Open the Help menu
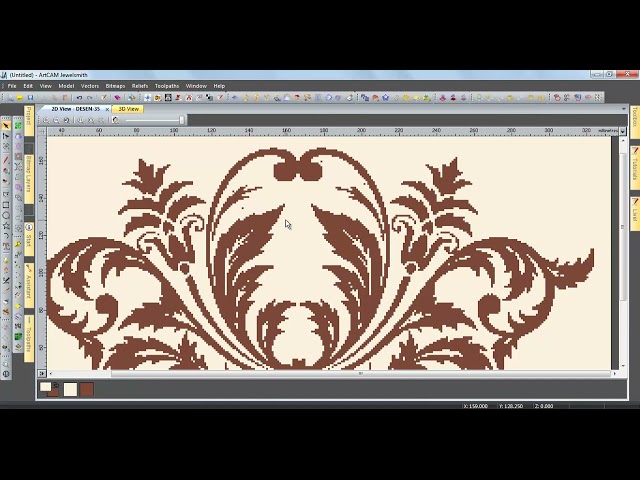The width and height of the screenshot is (640, 480). coord(219,86)
